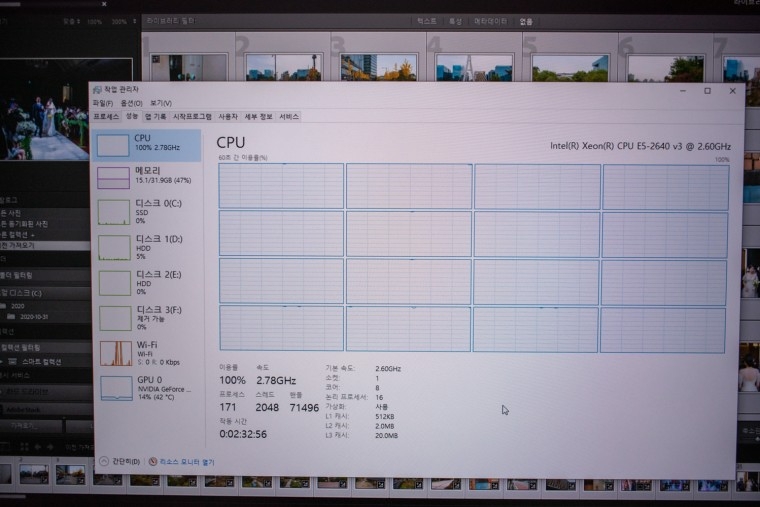Click the 171 processes value

point(228,407)
